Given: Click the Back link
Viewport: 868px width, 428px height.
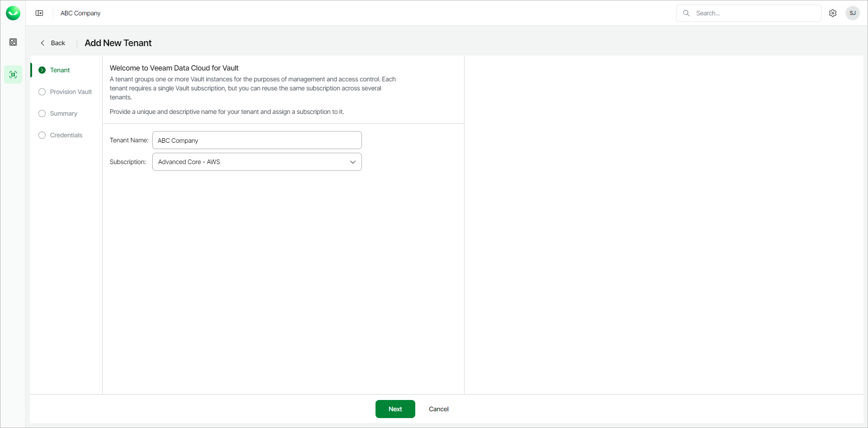Looking at the screenshot, I should click(58, 43).
